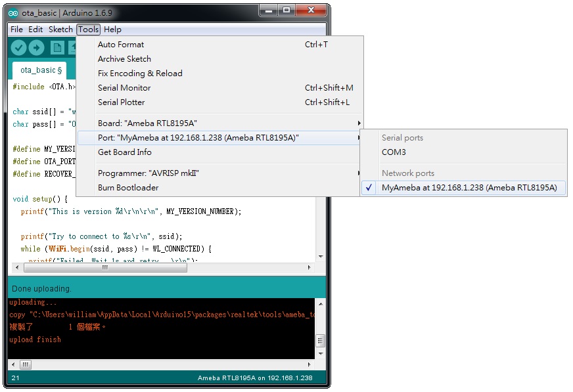This screenshot has height=392, width=573.
Task: Open the Help menu
Action: (x=112, y=29)
